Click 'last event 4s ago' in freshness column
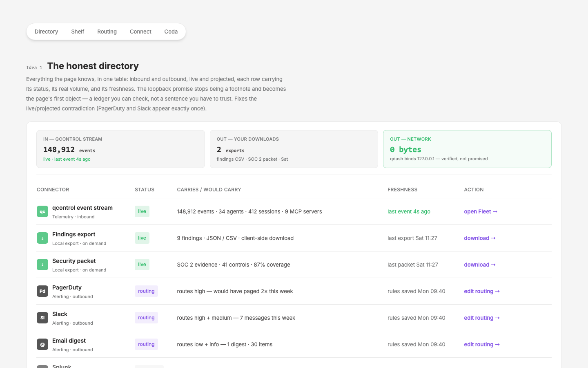The height and width of the screenshot is (368, 588). pyautogui.click(x=409, y=211)
